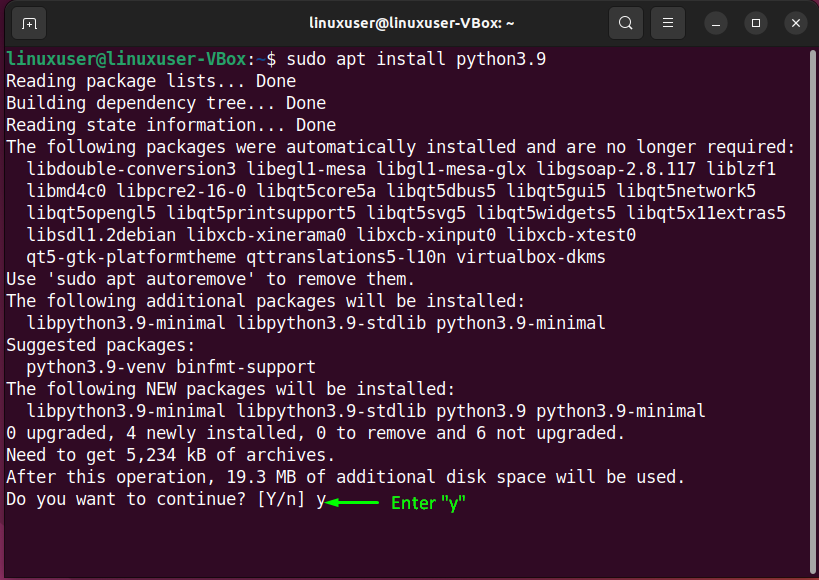Click the typed y at the continue prompt
The height and width of the screenshot is (580, 819).
coord(321,499)
